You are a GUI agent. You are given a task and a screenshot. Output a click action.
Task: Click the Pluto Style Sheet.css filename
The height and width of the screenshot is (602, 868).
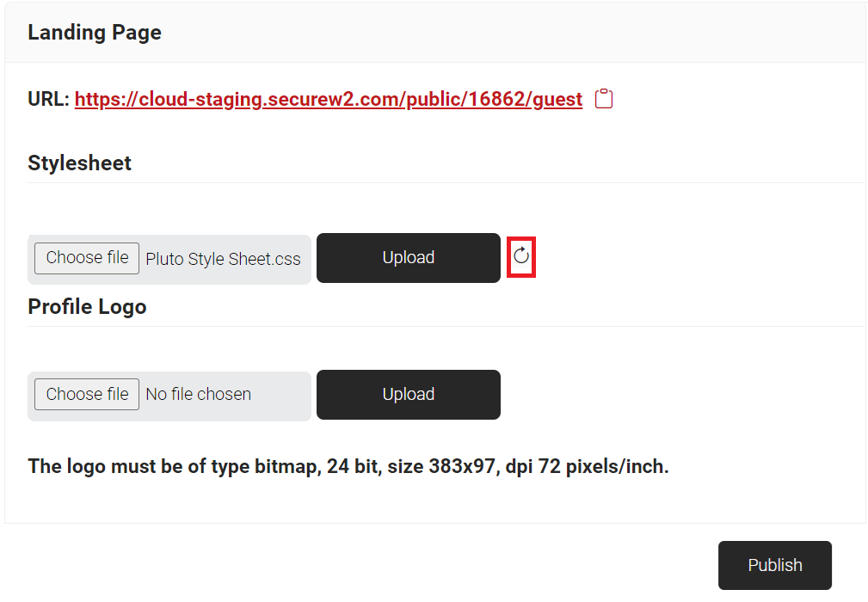pyautogui.click(x=223, y=258)
